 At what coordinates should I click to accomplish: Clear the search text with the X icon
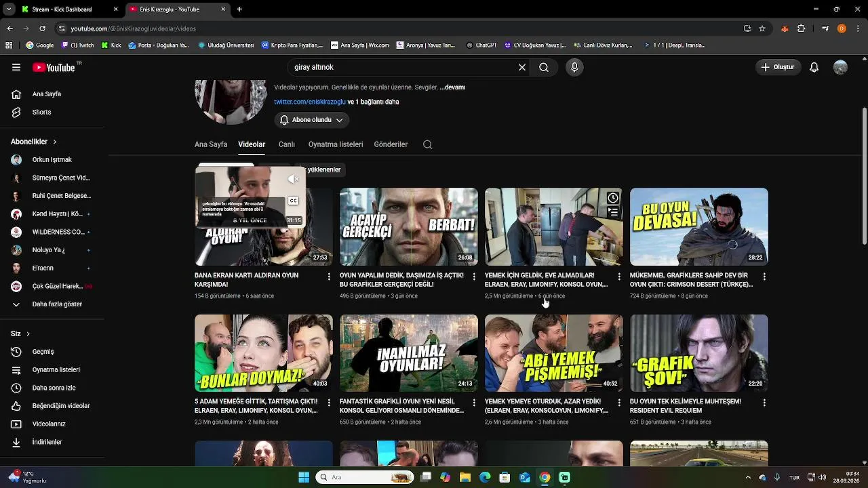tap(522, 67)
